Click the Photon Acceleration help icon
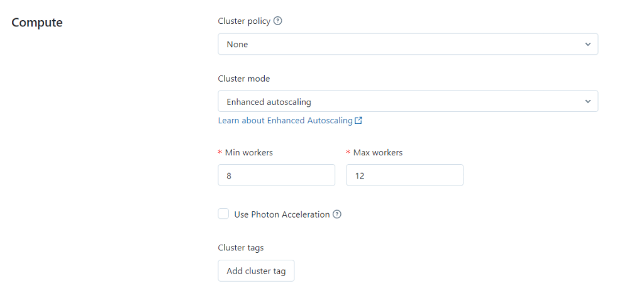This screenshot has width=644, height=300. [337, 214]
